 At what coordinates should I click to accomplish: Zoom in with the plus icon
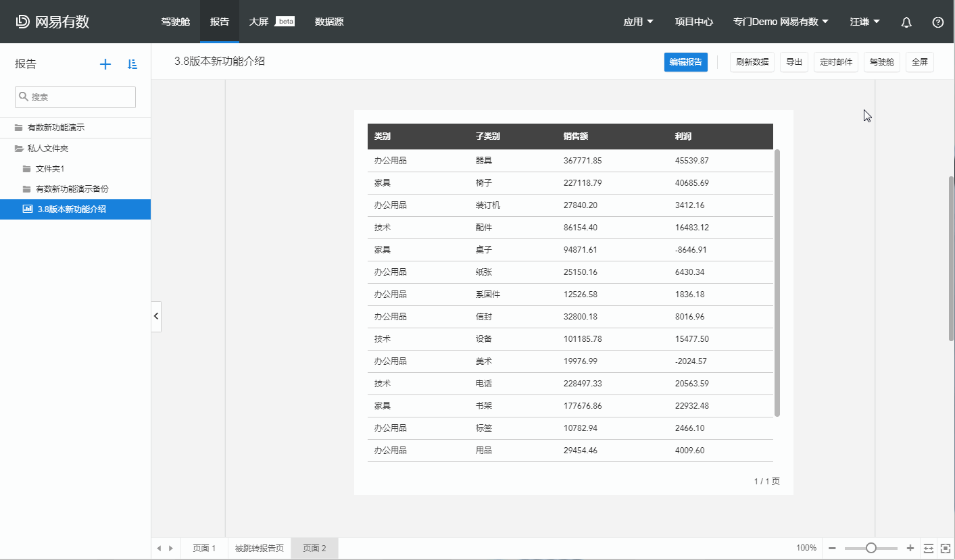[910, 548]
